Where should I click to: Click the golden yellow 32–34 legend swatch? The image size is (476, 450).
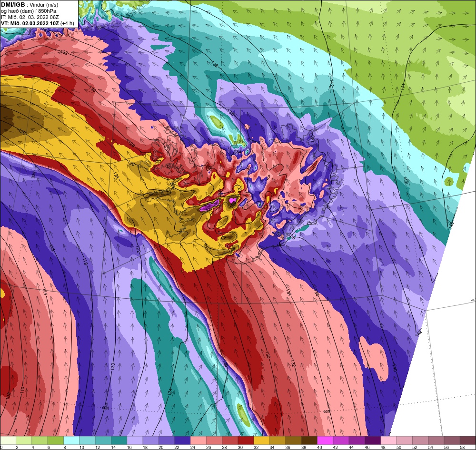(262, 440)
